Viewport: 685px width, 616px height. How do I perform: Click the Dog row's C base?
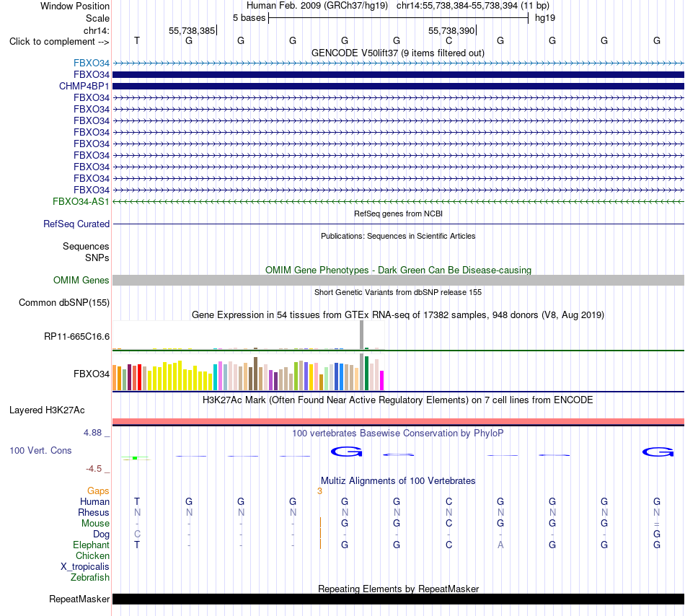click(x=137, y=534)
